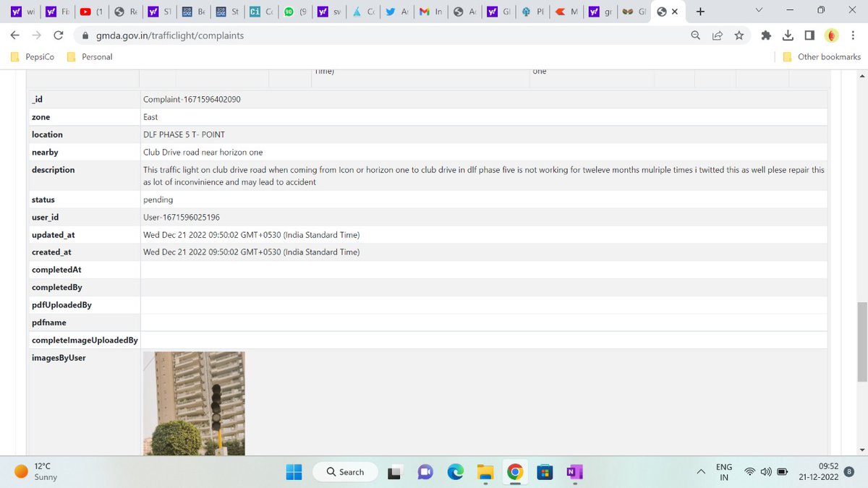Click the address bar URL field

point(383,35)
